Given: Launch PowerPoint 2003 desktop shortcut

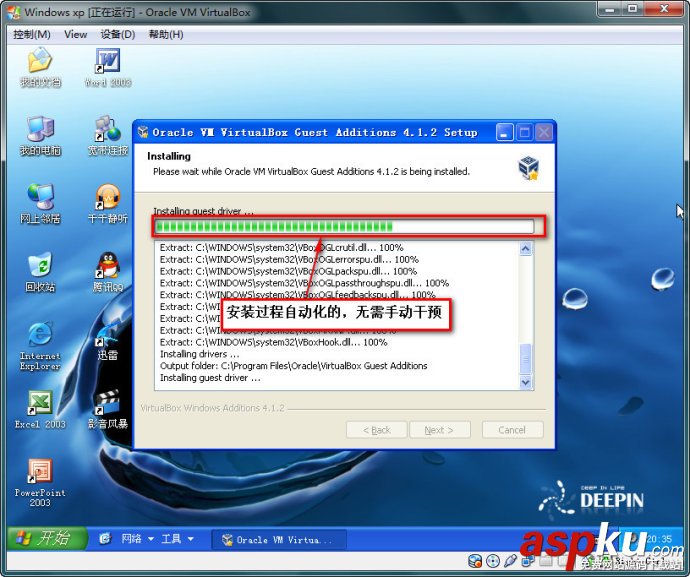Looking at the screenshot, I should coord(40,483).
